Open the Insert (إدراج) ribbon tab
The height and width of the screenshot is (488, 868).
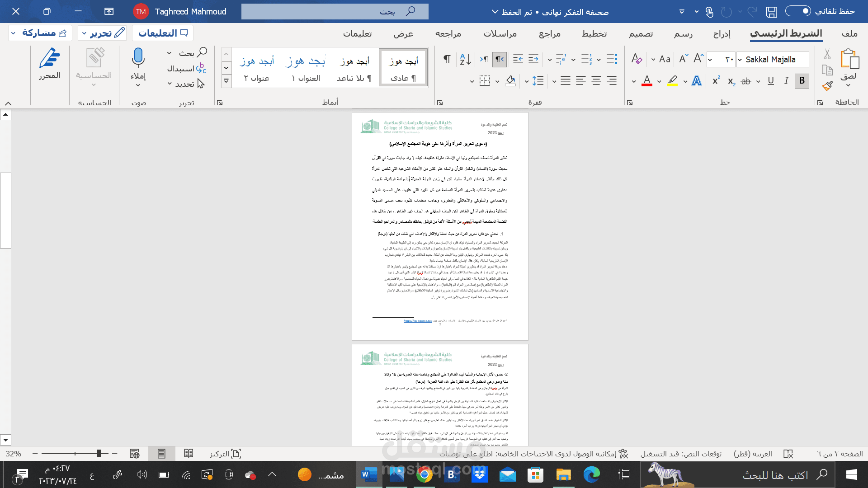[x=722, y=33]
